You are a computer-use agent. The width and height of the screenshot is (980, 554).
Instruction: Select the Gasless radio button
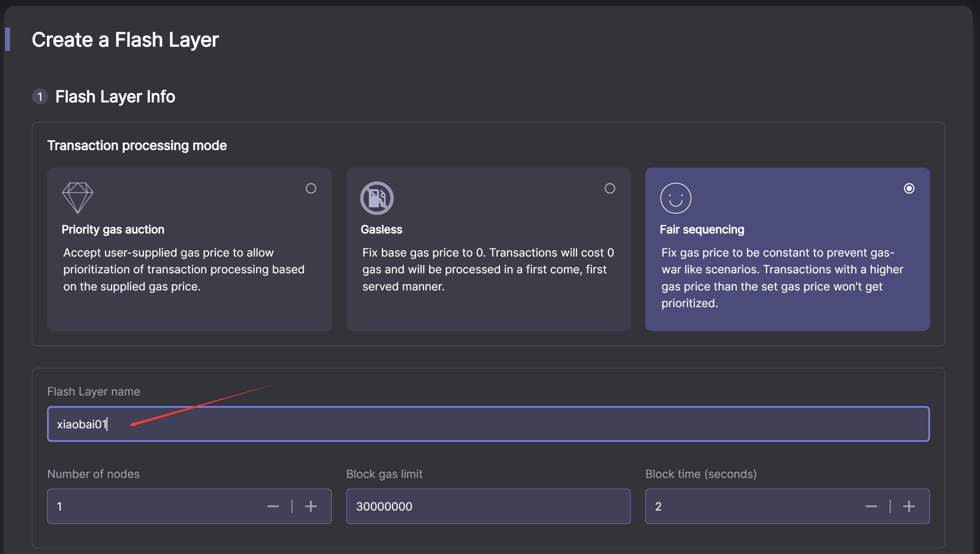point(609,188)
